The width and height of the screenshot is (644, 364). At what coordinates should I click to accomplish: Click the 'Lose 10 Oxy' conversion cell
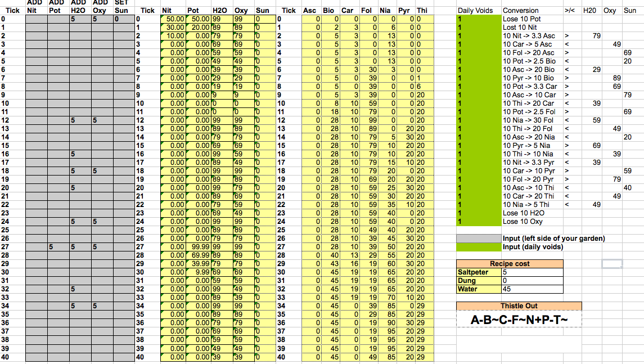(x=532, y=222)
